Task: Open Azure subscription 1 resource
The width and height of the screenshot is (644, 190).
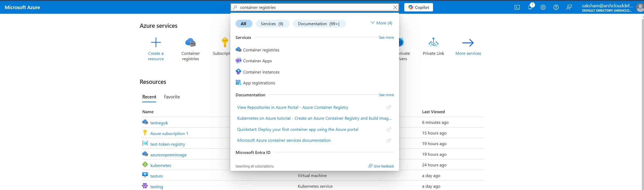Action: coord(169,133)
